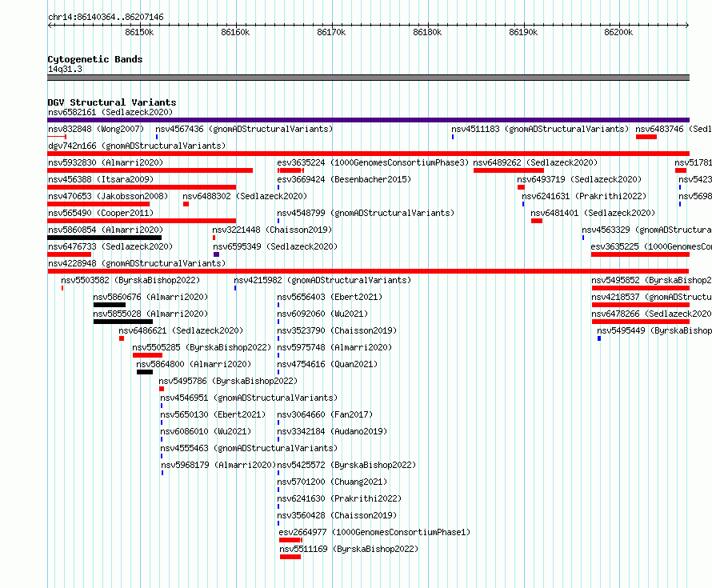Click nsv6488302 (Sedlazeck2020) label

pyautogui.click(x=245, y=196)
